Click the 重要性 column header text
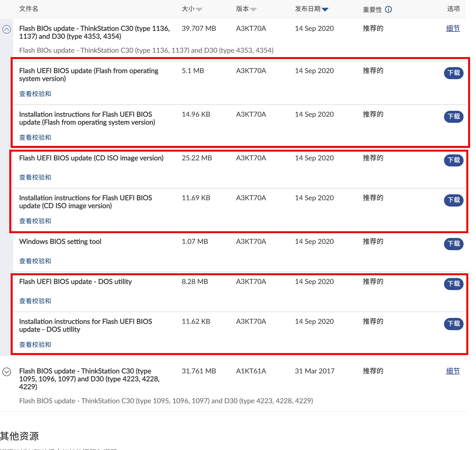The width and height of the screenshot is (476, 450). (372, 10)
